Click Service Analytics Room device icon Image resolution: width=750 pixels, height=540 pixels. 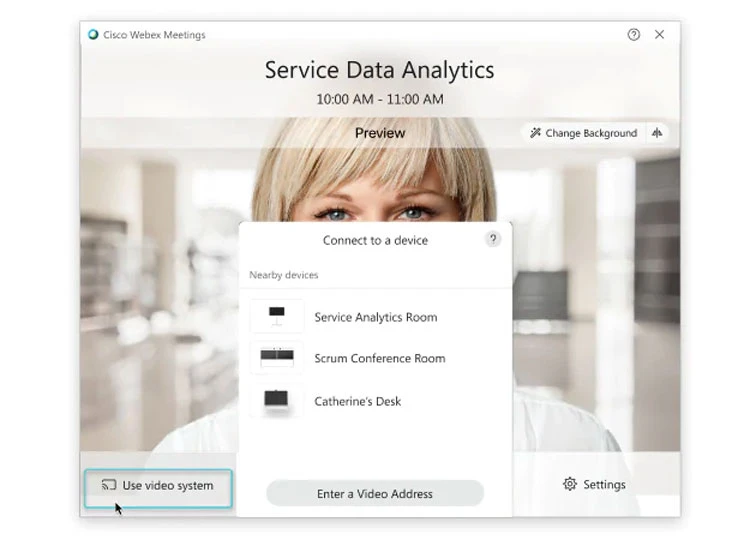tap(276, 316)
